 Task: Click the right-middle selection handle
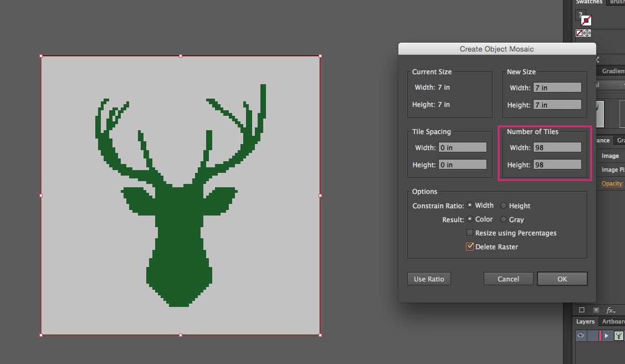320,196
